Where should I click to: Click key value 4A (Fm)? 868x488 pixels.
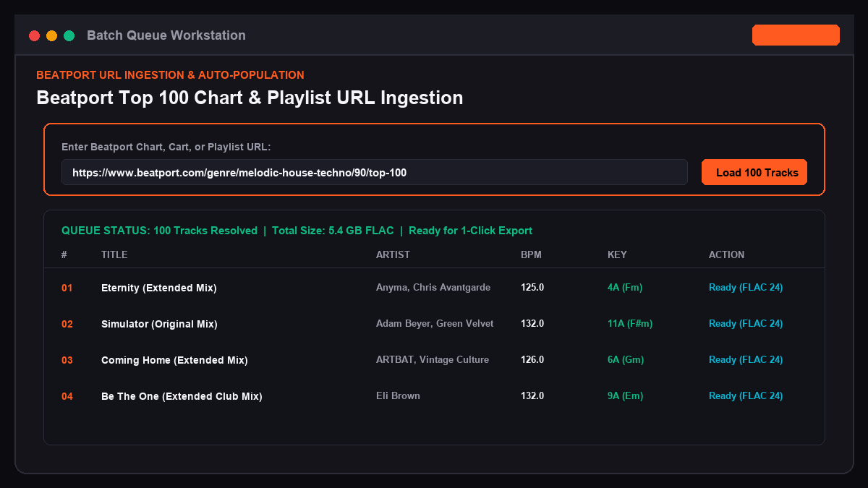[x=625, y=287]
